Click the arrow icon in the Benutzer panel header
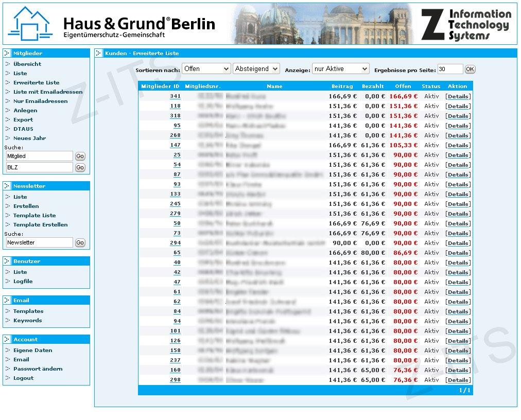 pos(7,261)
